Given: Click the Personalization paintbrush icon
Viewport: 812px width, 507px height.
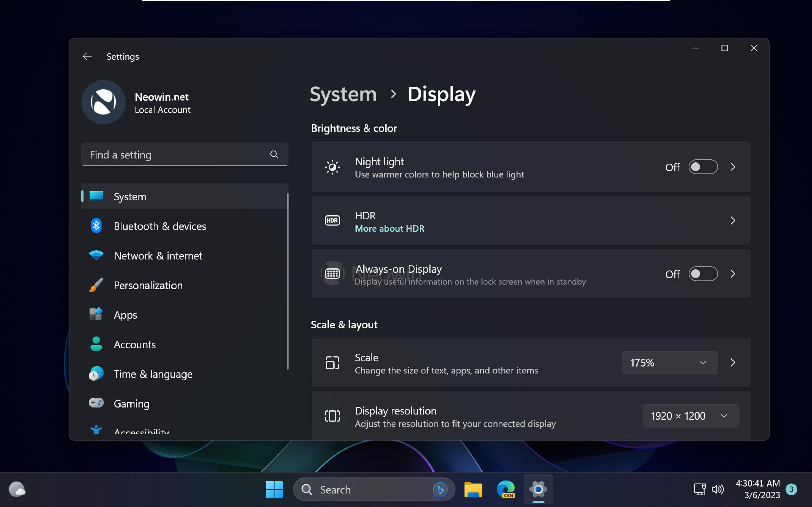Looking at the screenshot, I should click(x=96, y=285).
